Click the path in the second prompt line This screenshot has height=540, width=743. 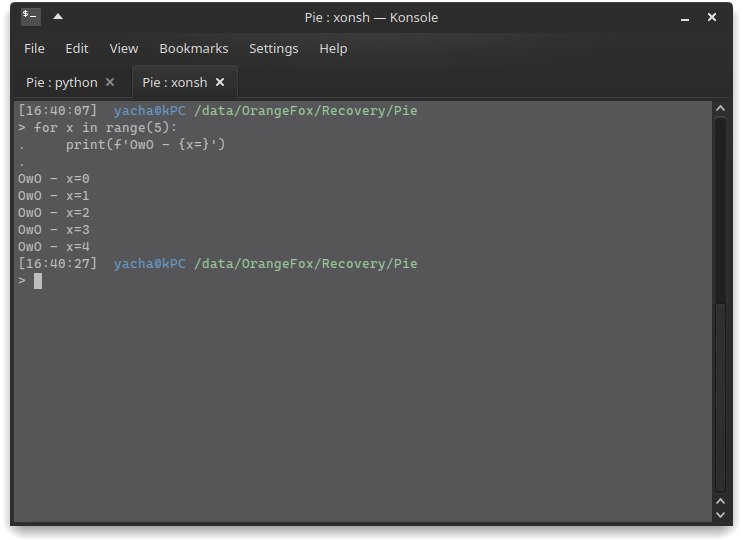point(306,264)
